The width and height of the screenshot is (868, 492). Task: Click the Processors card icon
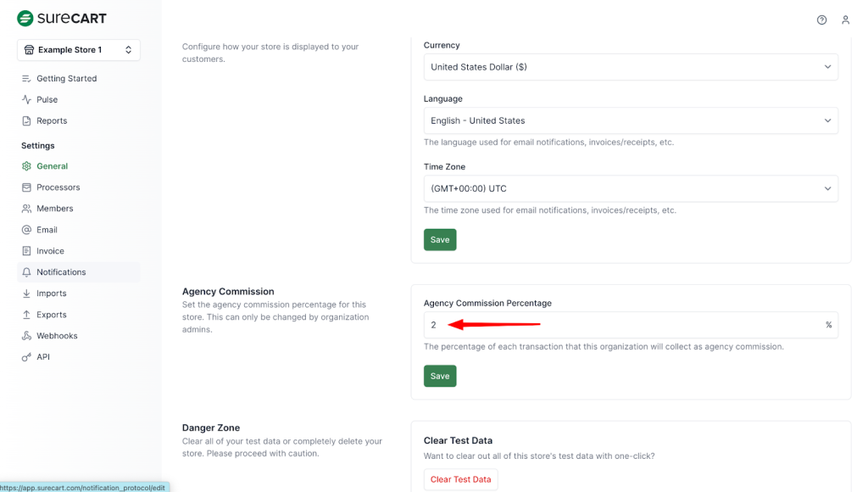[27, 187]
